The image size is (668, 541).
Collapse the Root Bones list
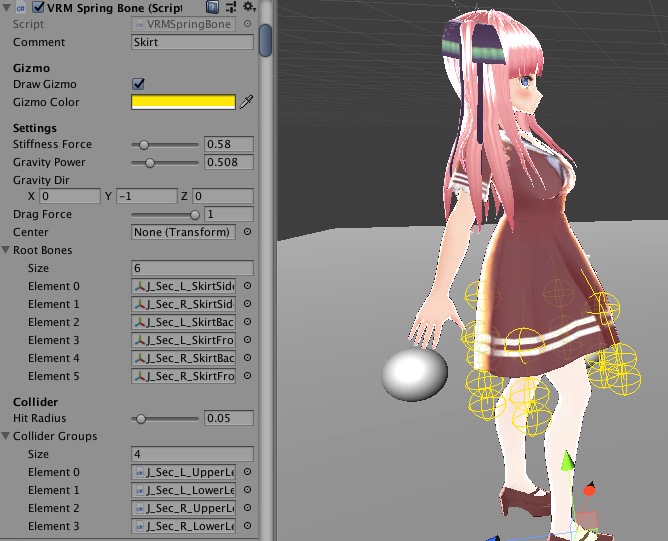click(6, 250)
